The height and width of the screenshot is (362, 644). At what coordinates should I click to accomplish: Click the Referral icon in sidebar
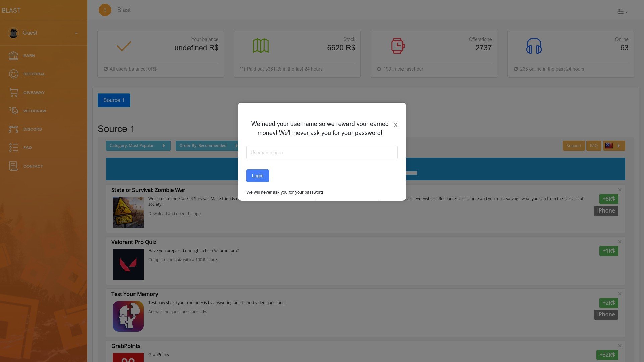tap(13, 74)
